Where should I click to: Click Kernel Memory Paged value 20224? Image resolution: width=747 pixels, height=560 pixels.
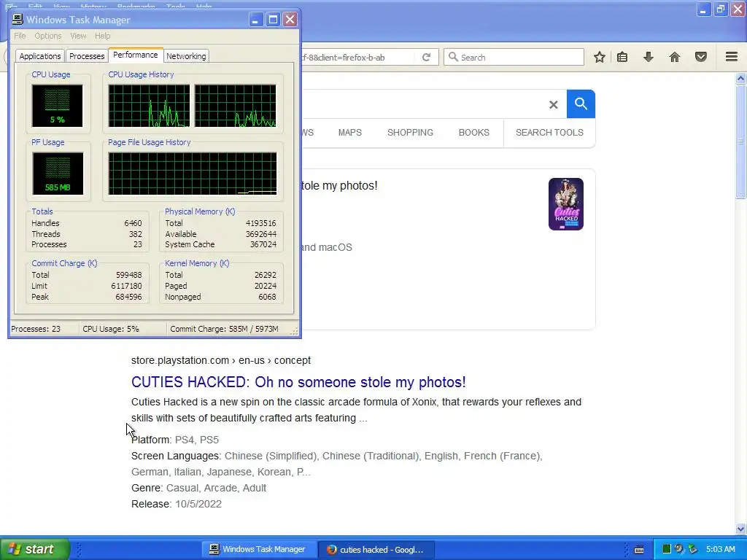(266, 286)
